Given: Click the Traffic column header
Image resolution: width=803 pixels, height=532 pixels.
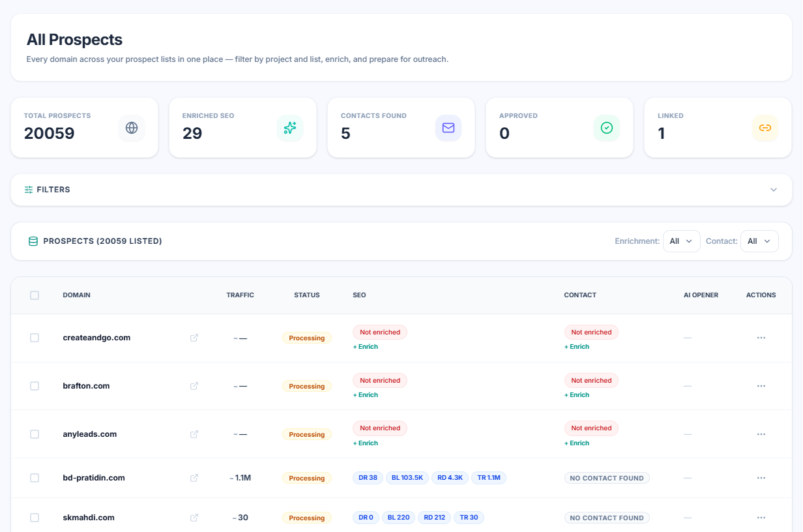Looking at the screenshot, I should (241, 295).
